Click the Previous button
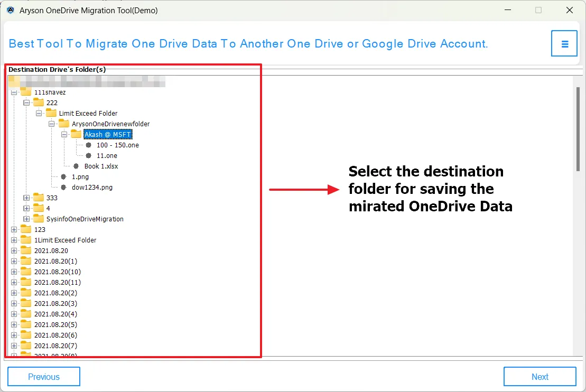The height and width of the screenshot is (392, 586). coord(44,377)
